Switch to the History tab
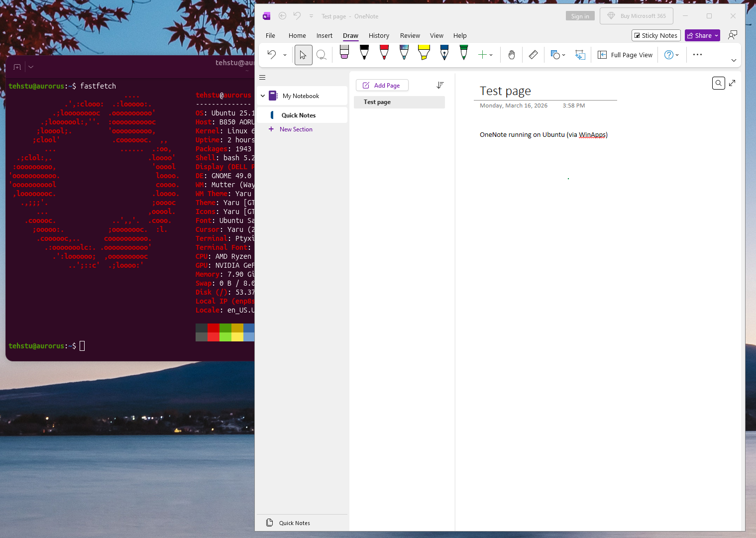Viewport: 756px width, 538px height. 379,36
